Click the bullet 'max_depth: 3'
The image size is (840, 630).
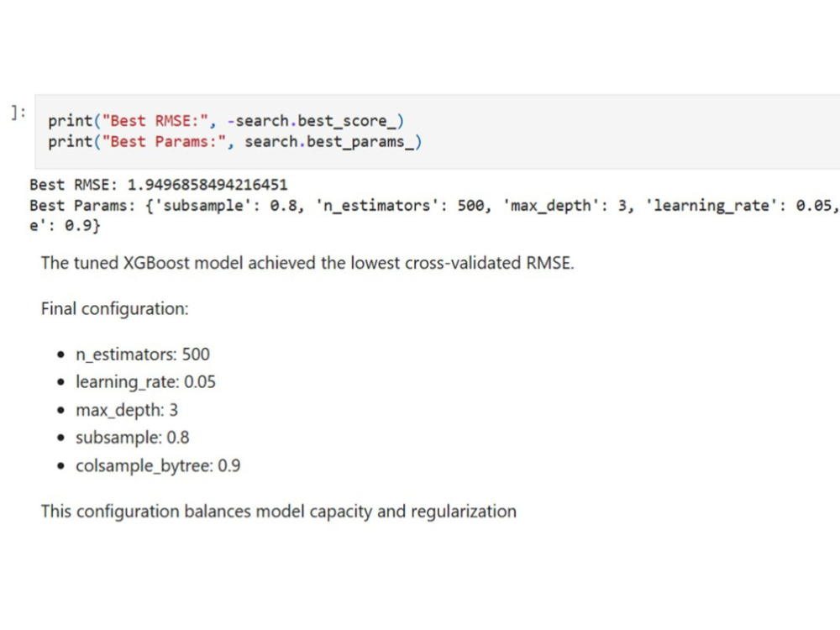pos(127,411)
